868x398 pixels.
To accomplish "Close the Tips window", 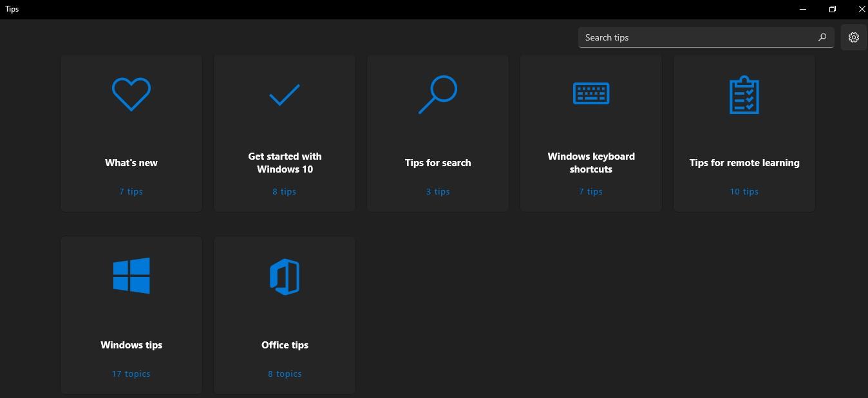I will pos(861,9).
